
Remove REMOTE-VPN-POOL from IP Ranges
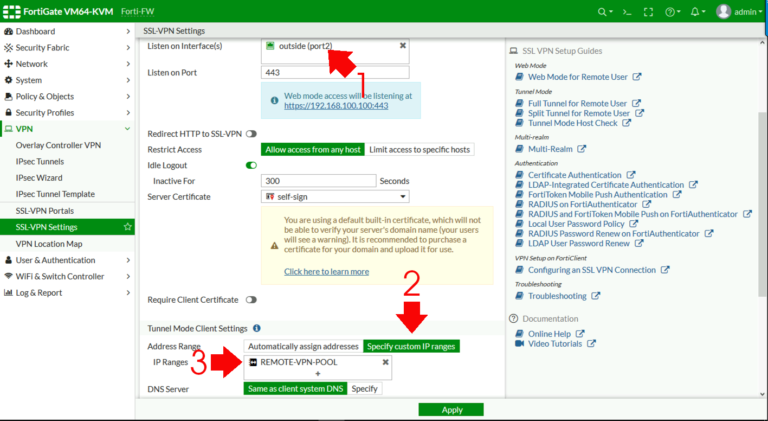click(385, 362)
